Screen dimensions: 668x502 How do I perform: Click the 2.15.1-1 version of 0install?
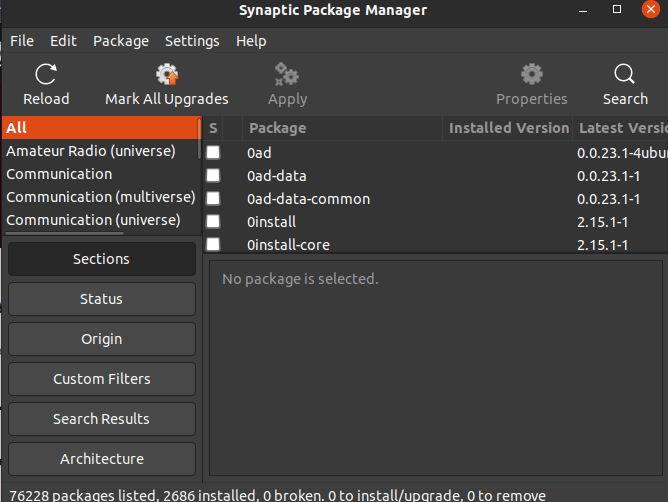point(602,222)
